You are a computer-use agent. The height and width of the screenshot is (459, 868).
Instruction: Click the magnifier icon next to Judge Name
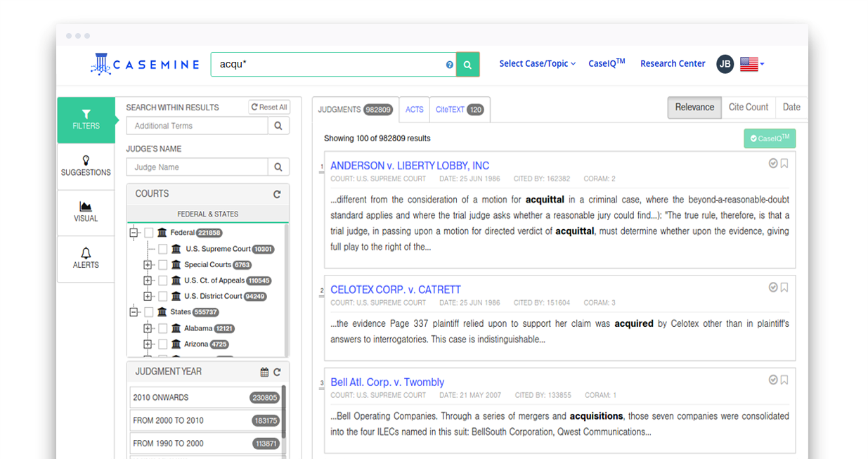tap(278, 167)
